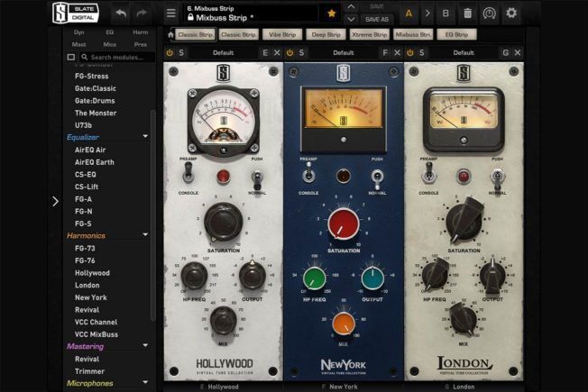
Task: Adjust the London Mix knob
Action: click(464, 320)
